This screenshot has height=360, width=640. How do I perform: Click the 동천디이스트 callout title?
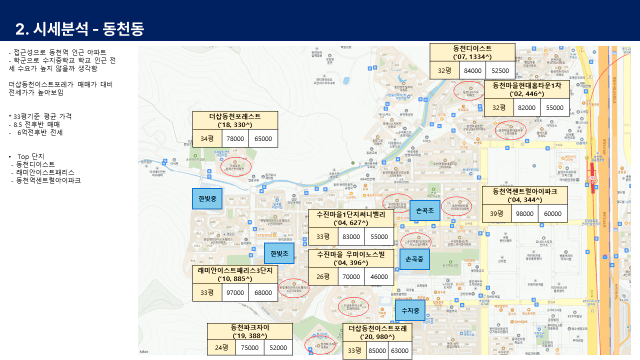click(x=472, y=52)
